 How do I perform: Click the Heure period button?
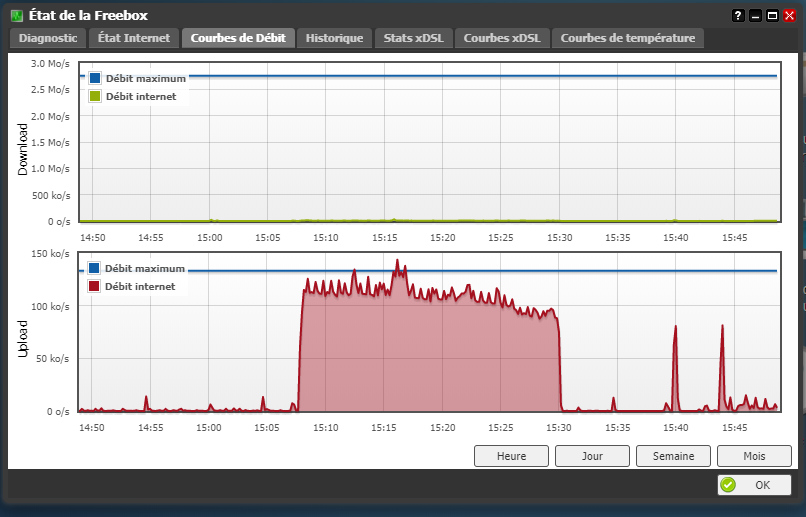pyautogui.click(x=511, y=456)
